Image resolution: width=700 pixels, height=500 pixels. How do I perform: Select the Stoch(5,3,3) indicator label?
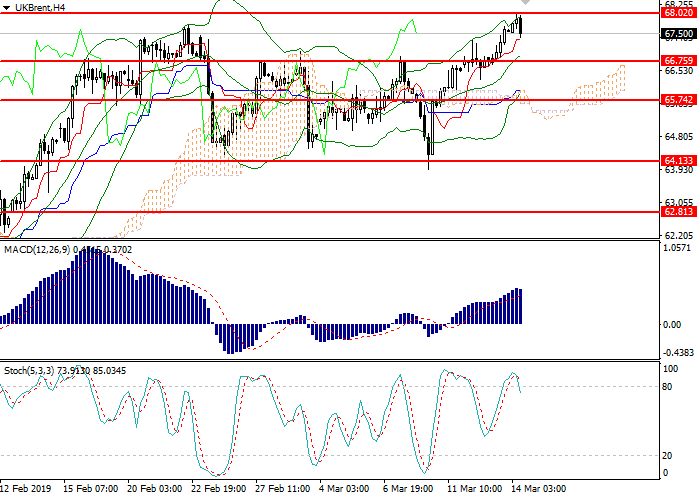(28, 370)
